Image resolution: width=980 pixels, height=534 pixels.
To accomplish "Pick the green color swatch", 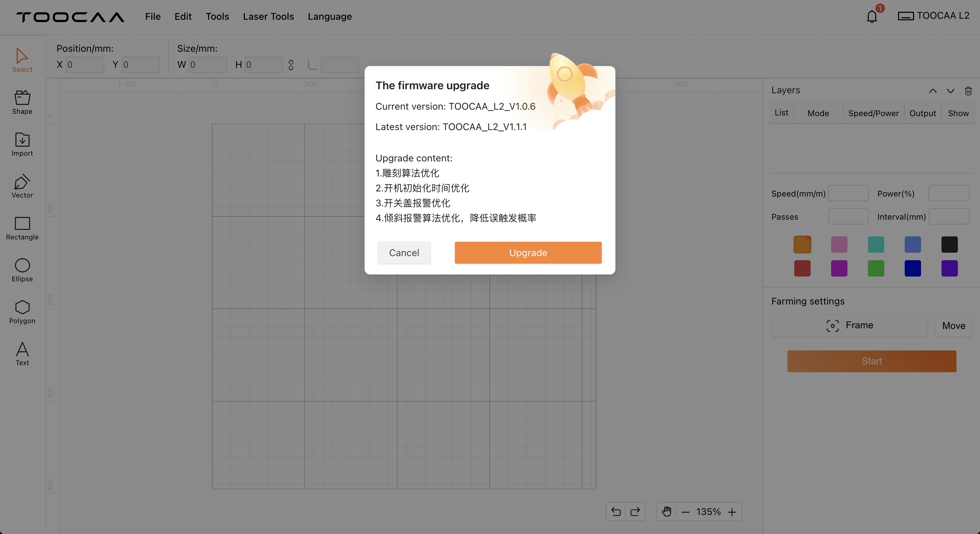I will coord(876,268).
